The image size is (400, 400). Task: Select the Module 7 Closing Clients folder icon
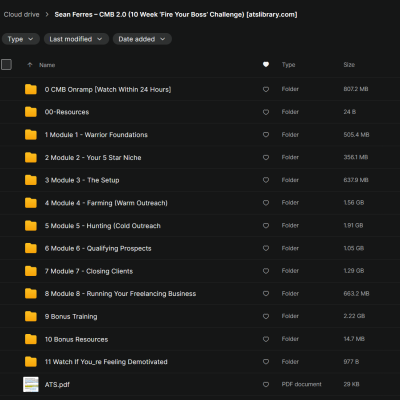[31, 271]
